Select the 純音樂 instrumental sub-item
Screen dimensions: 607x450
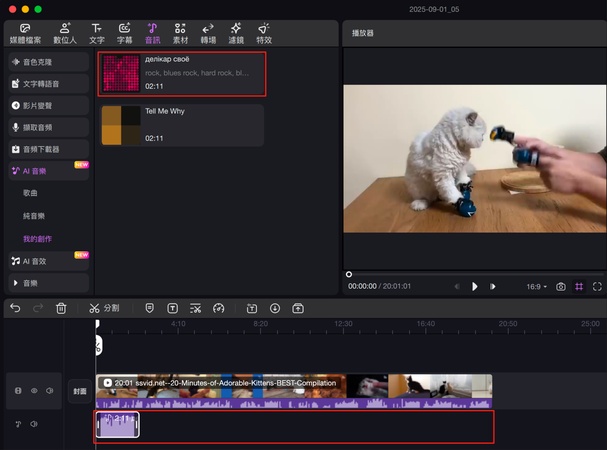click(34, 216)
